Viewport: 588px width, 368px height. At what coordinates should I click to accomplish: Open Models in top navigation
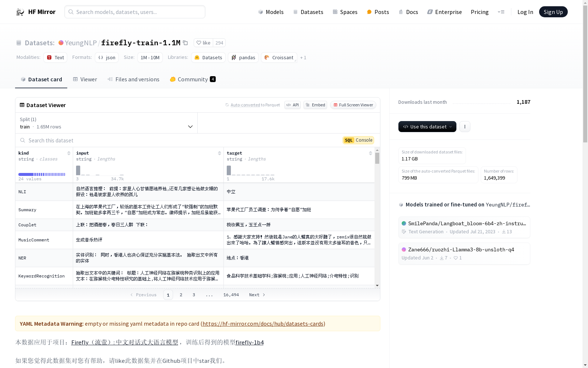(x=271, y=12)
